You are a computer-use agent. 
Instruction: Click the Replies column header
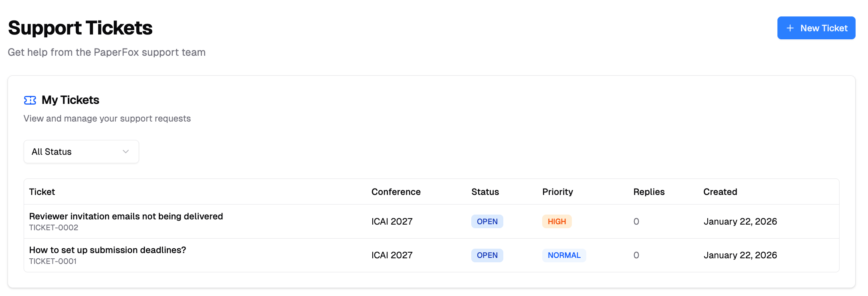click(649, 192)
